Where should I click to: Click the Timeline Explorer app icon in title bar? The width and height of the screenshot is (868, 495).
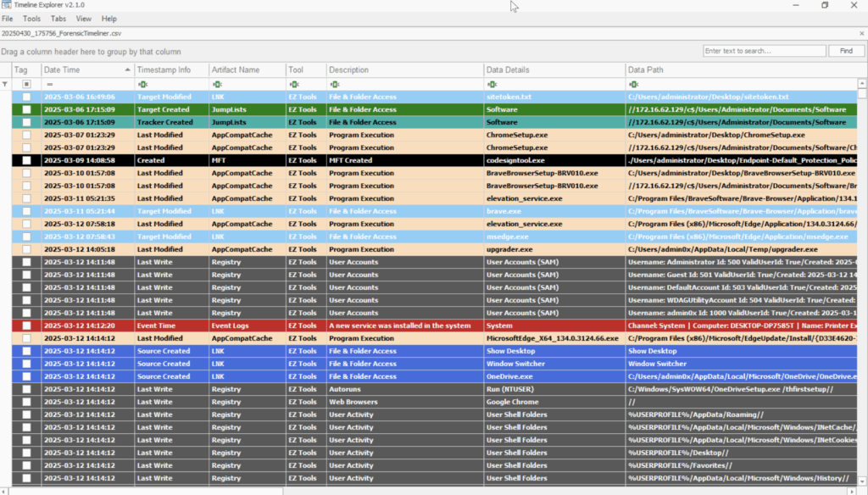point(7,5)
